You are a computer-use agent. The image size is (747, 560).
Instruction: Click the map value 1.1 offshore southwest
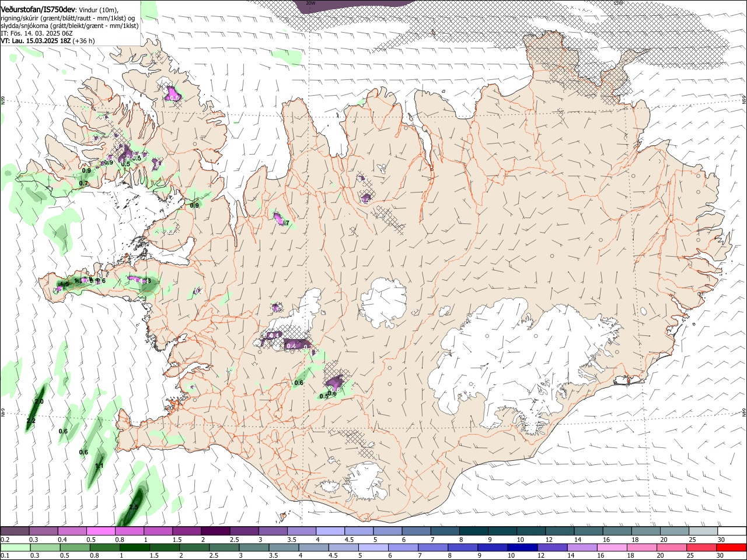(99, 466)
